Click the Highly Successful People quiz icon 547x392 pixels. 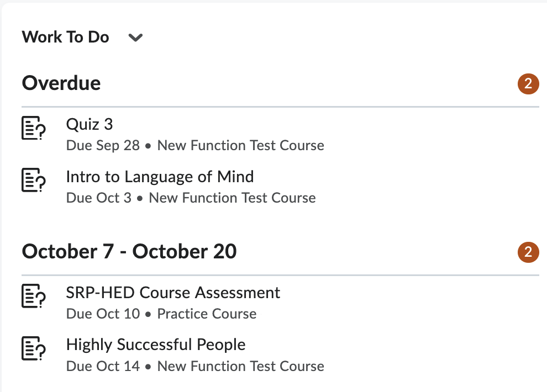33,349
